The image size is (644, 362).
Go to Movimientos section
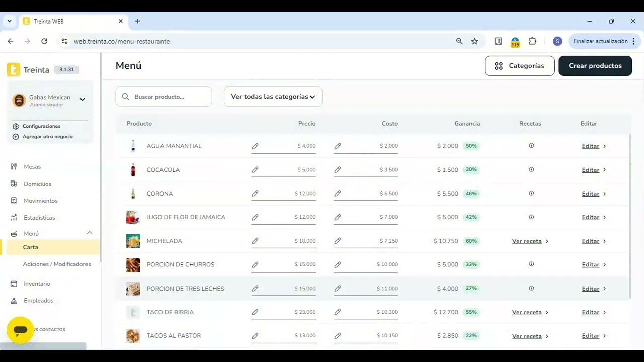pos(40,201)
